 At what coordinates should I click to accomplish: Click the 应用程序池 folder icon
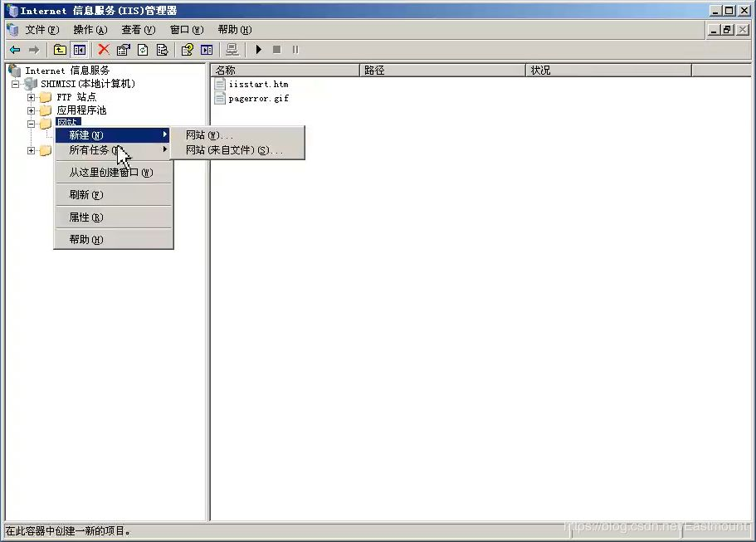tap(46, 110)
